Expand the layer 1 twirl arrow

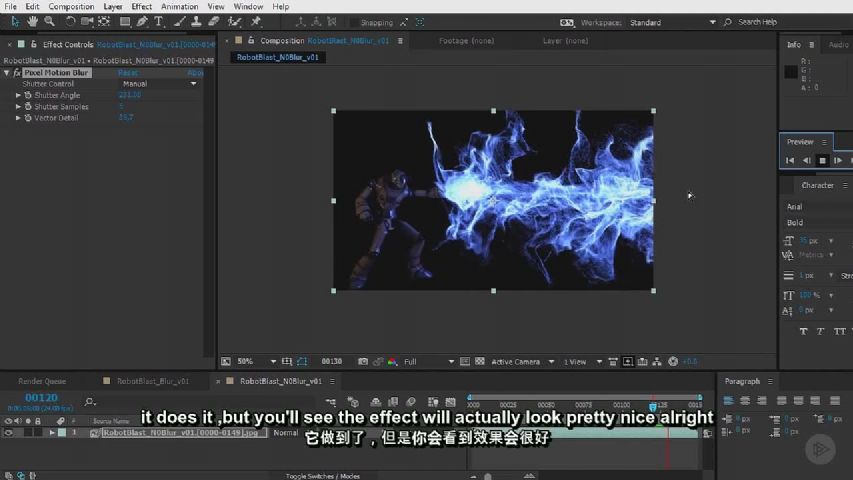pos(52,433)
